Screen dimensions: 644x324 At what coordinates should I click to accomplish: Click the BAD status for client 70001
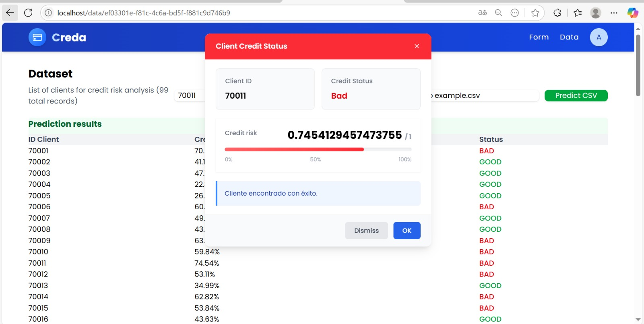tap(487, 151)
